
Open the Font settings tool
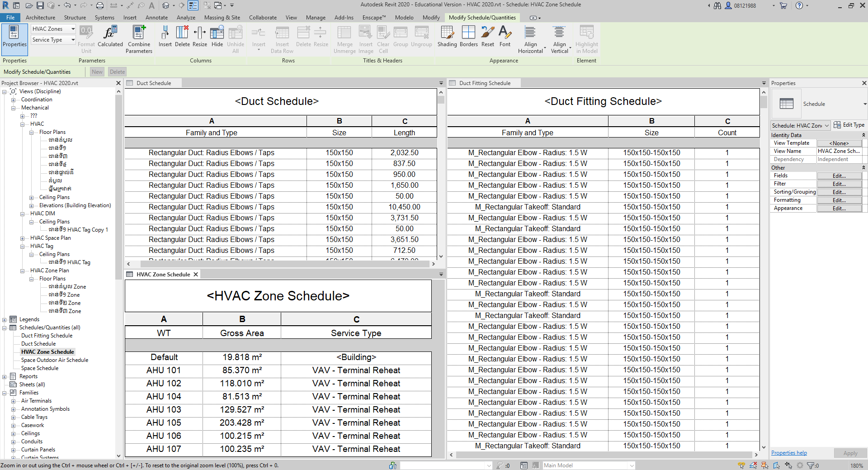[505, 36]
